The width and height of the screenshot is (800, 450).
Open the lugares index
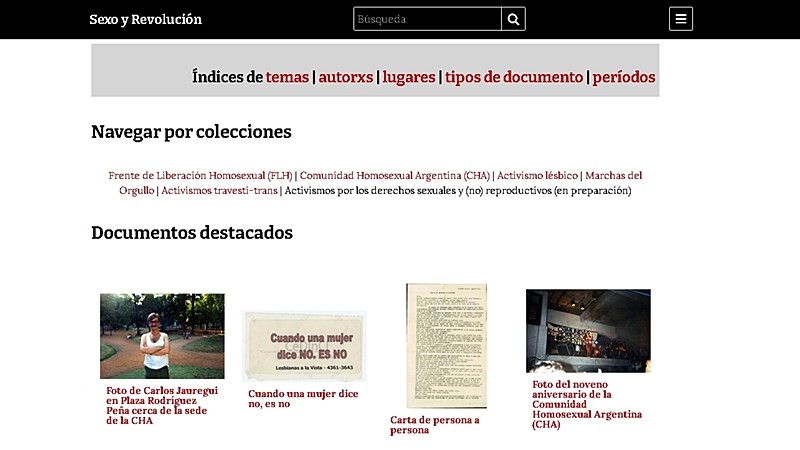point(409,77)
